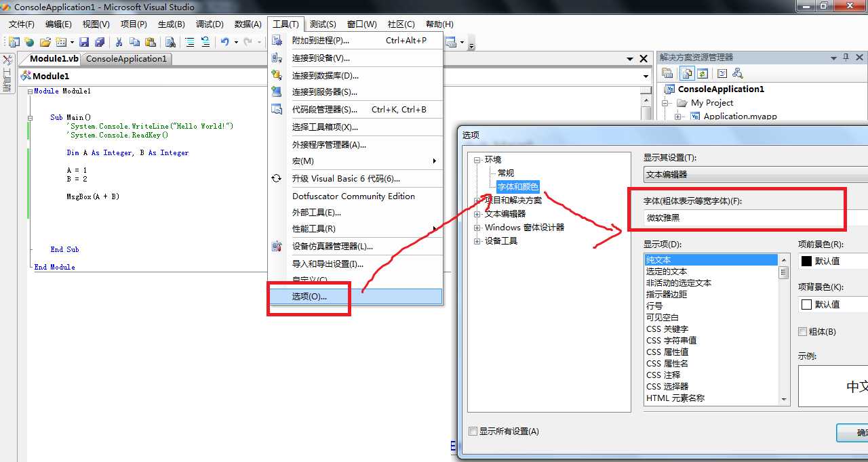868x462 pixels.
Task: Click the Find in Files binoculars icon
Action: point(170,42)
